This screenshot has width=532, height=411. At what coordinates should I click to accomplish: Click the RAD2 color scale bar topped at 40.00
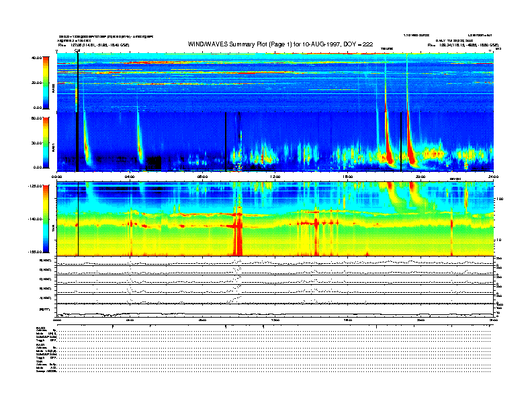click(46, 83)
